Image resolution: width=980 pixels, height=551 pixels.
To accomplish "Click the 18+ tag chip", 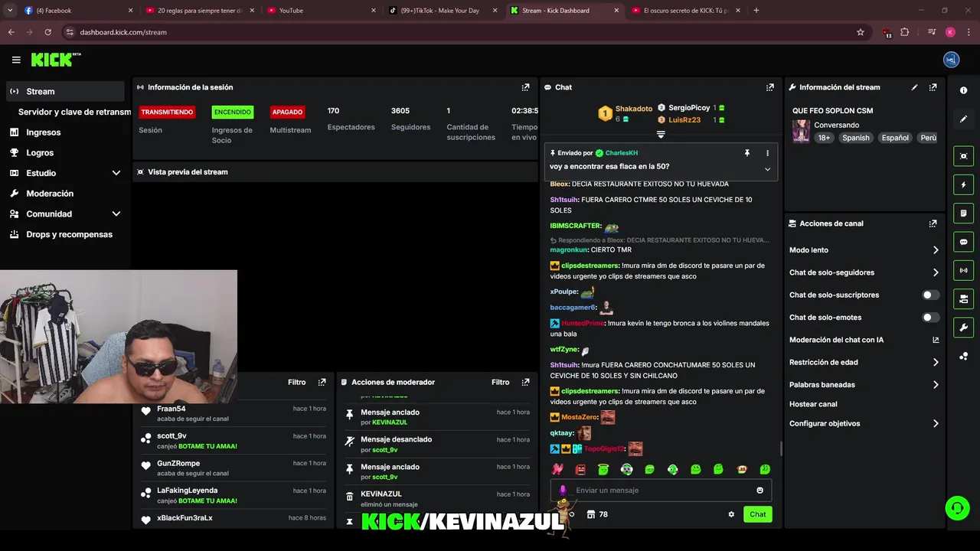I will (824, 138).
